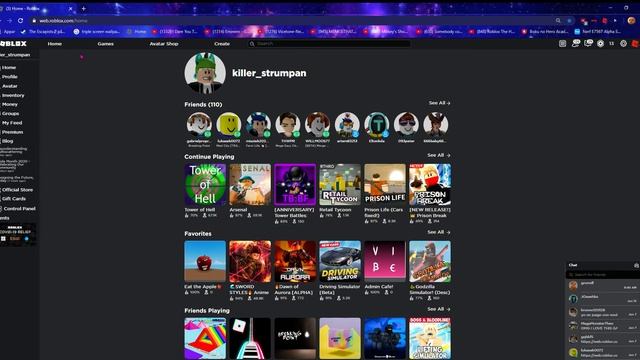Viewport: 640px width, 360px height.
Task: Open the friend avatar wearing sunglasses
Action: coord(406,124)
